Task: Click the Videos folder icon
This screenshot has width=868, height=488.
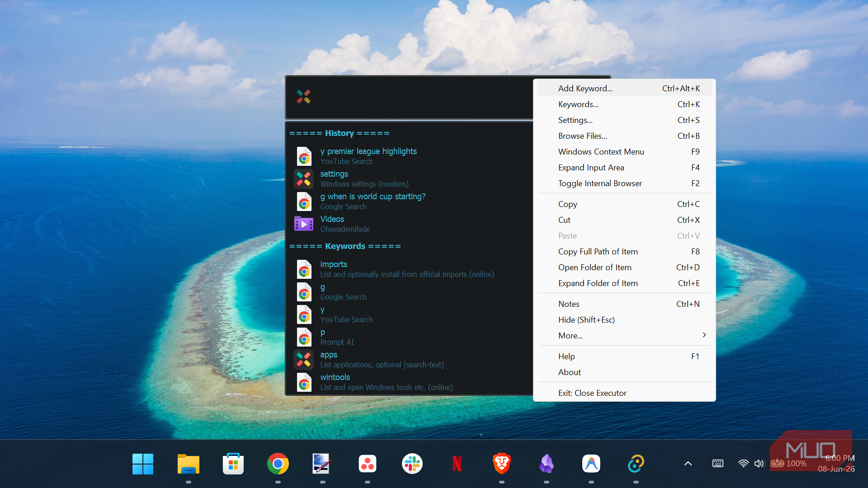Action: [x=304, y=224]
